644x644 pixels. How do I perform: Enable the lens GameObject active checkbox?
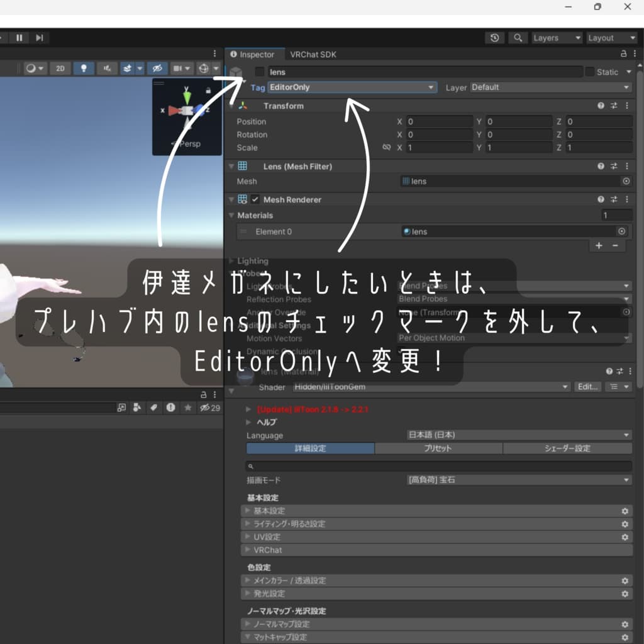coord(260,72)
